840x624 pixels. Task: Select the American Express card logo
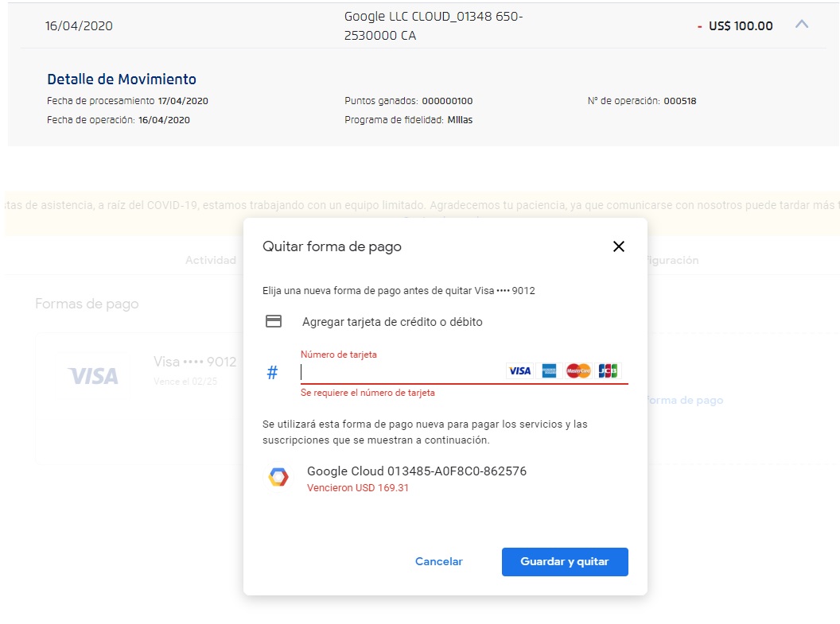[x=549, y=371]
